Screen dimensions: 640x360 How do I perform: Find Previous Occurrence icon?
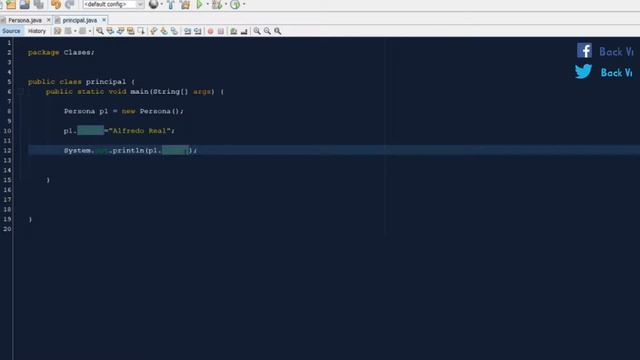110,31
